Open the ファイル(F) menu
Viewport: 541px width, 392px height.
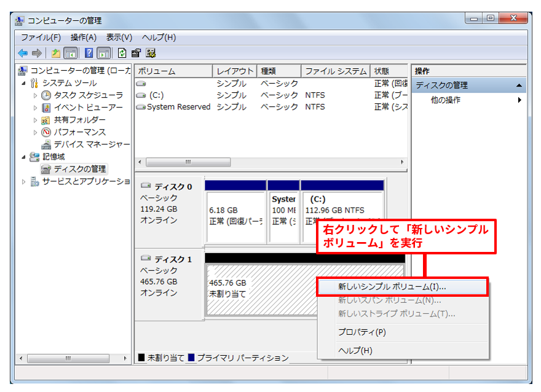(x=41, y=37)
